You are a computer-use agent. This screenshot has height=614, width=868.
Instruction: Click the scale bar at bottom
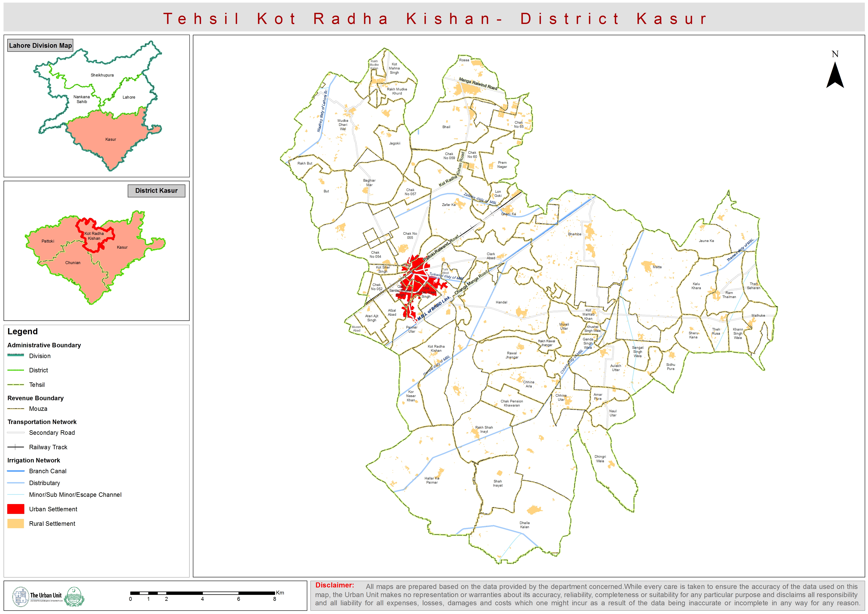pyautogui.click(x=202, y=593)
